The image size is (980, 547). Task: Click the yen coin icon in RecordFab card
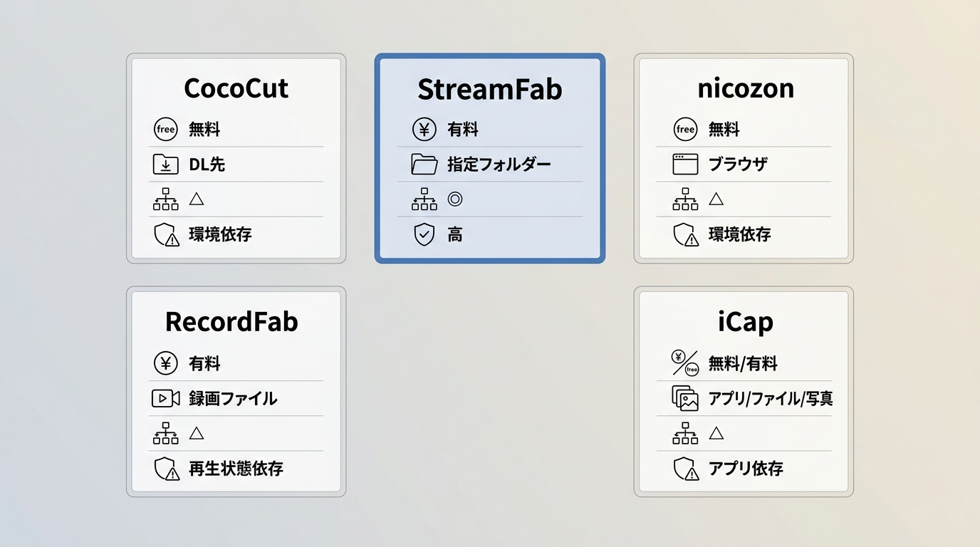pyautogui.click(x=165, y=363)
